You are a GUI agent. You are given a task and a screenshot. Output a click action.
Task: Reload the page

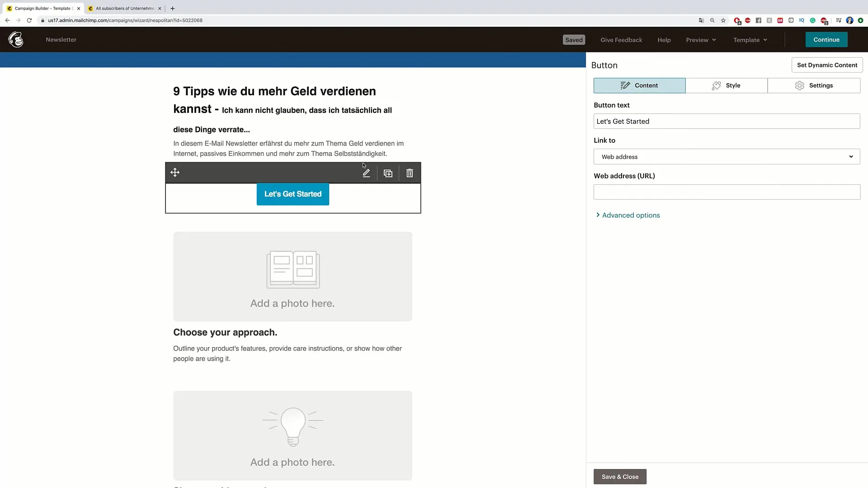[29, 20]
